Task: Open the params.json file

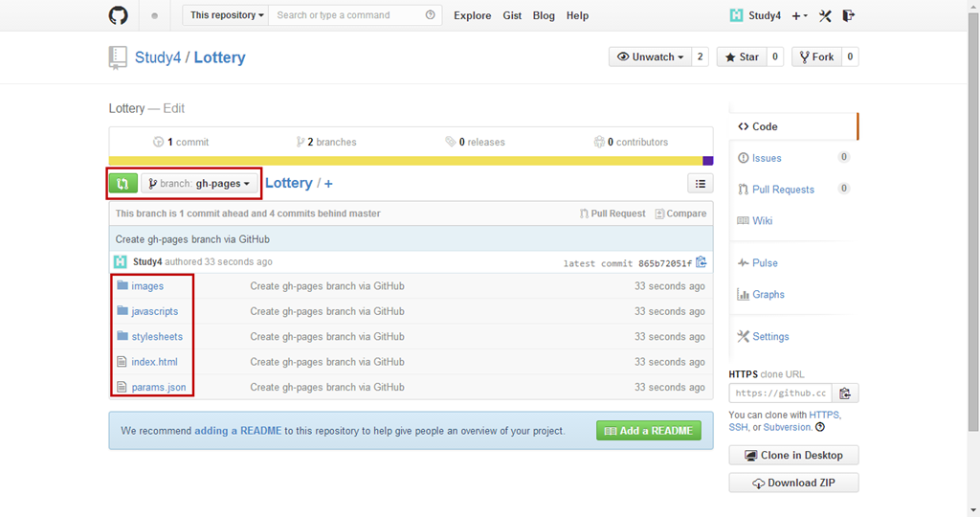Action: pos(159,387)
